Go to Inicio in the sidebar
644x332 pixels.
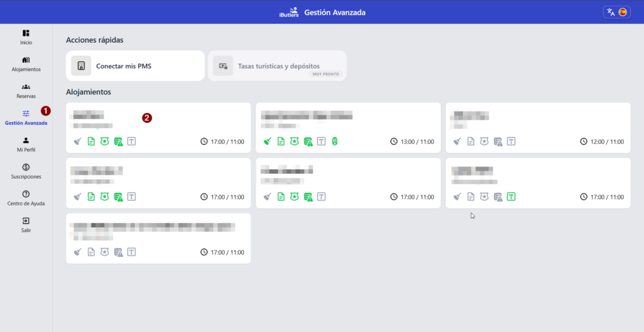(x=26, y=37)
